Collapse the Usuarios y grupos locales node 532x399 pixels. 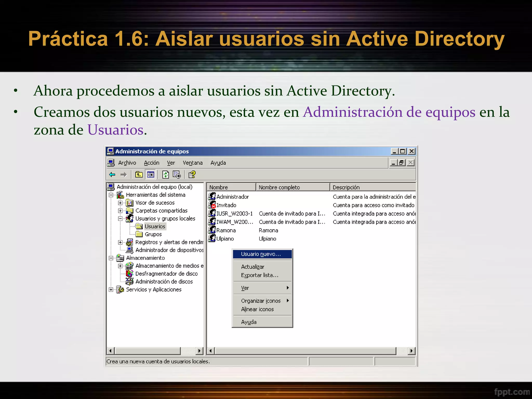click(x=120, y=218)
